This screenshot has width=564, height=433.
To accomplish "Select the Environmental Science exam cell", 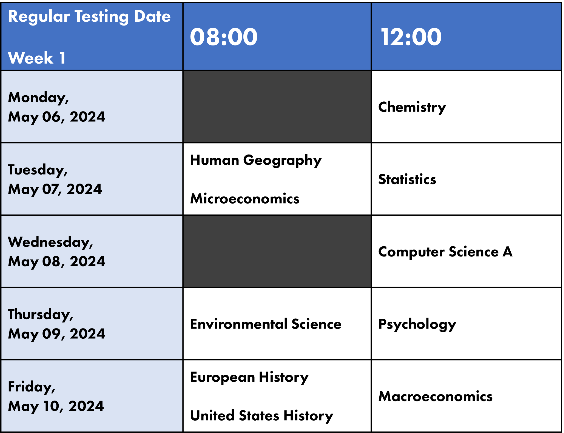I will 277,324.
